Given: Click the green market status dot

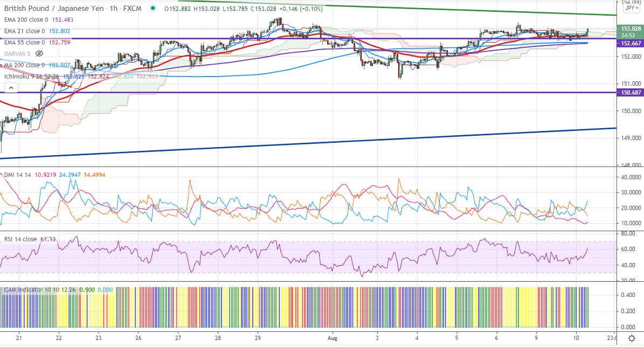Looking at the screenshot, I should point(154,9).
